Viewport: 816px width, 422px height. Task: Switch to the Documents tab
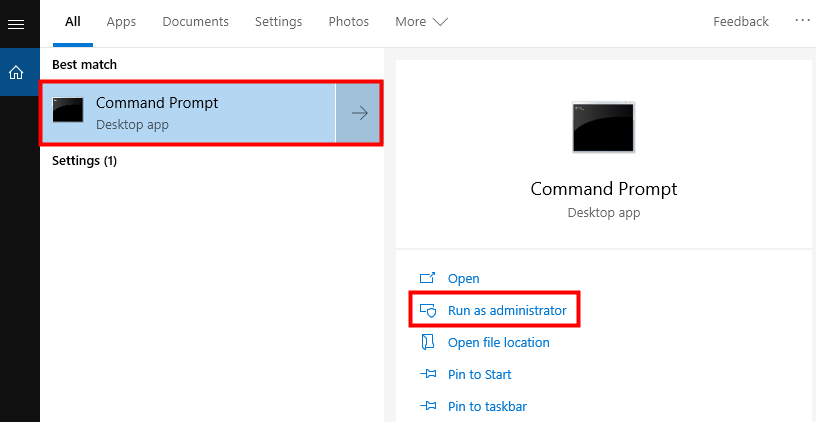pos(195,22)
